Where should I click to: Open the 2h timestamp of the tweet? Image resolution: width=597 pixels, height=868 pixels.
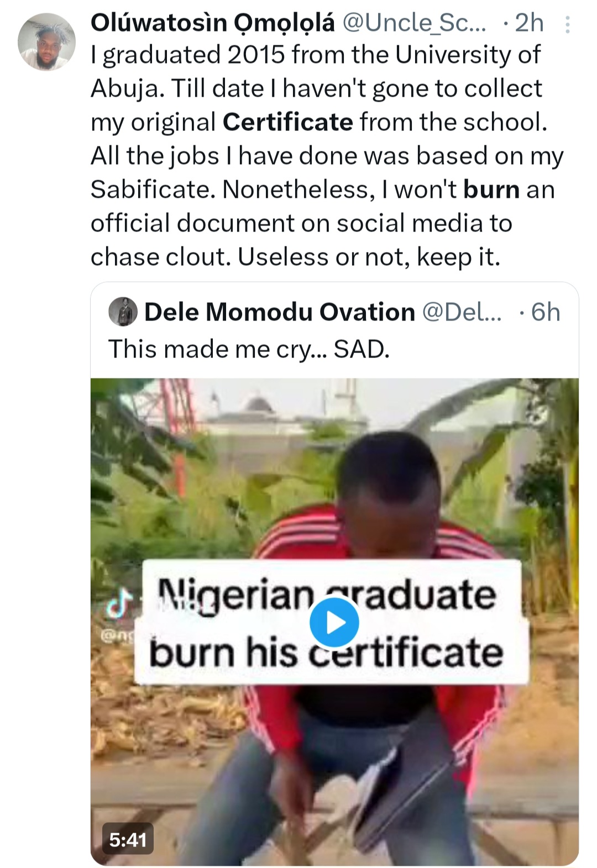(x=529, y=23)
